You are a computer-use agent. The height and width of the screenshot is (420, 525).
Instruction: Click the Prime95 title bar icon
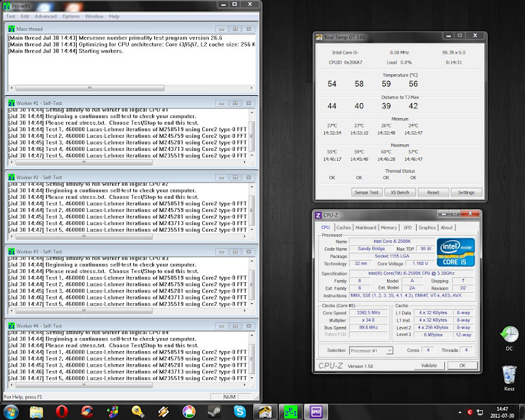coord(7,6)
